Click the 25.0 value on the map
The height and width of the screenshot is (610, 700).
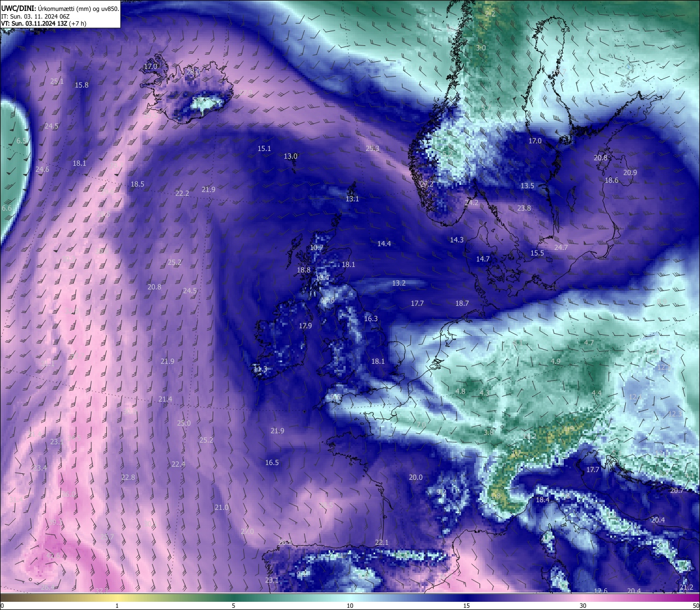[184, 423]
